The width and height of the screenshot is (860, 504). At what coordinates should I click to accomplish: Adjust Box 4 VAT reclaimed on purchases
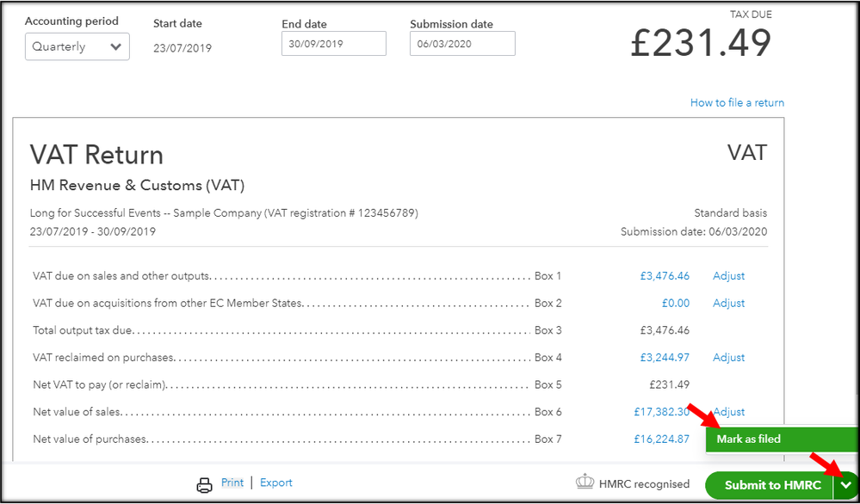[729, 357]
